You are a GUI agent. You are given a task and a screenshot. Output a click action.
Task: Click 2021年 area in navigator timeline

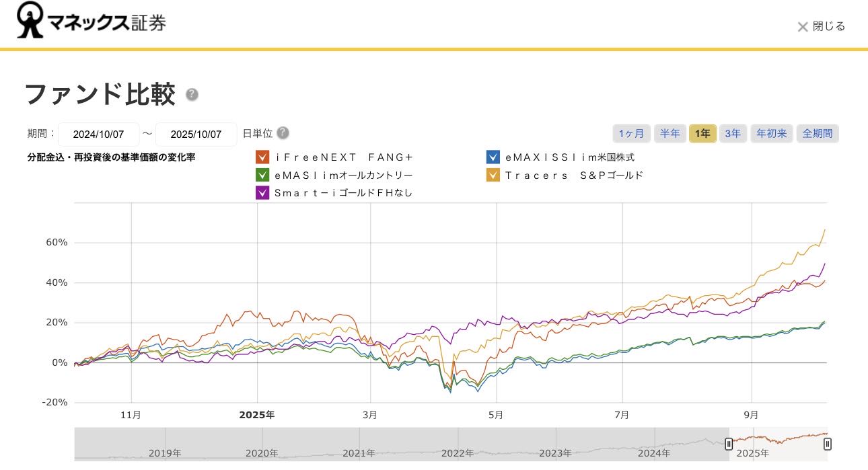(x=359, y=453)
